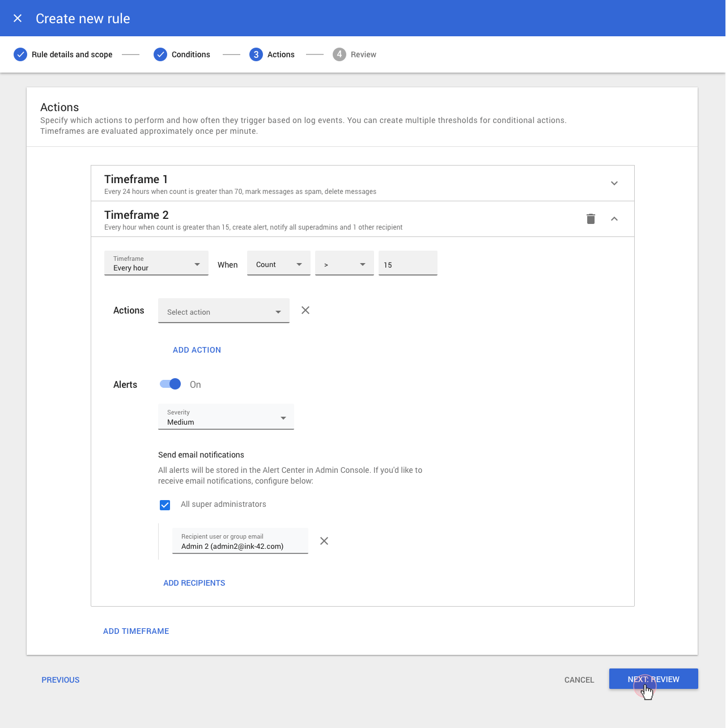Open the Severity Medium dropdown
Screen dimensions: 726x728
pos(226,417)
